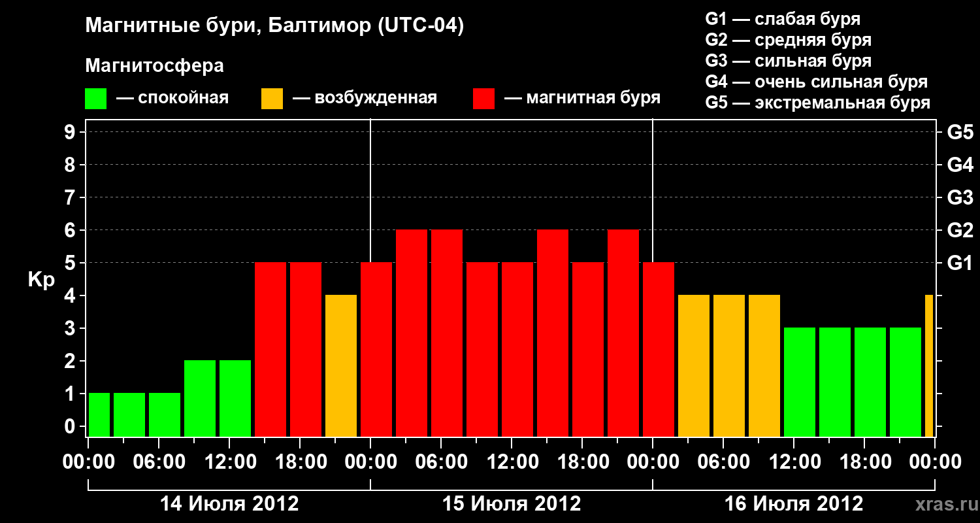Click the yellow возбужденная legend swatch
Image resolution: width=980 pixels, height=523 pixels.
[x=272, y=98]
